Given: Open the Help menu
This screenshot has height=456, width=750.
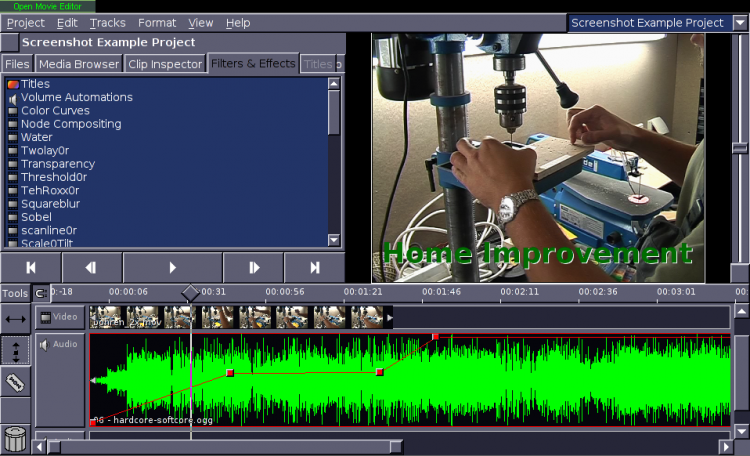Looking at the screenshot, I should point(238,23).
